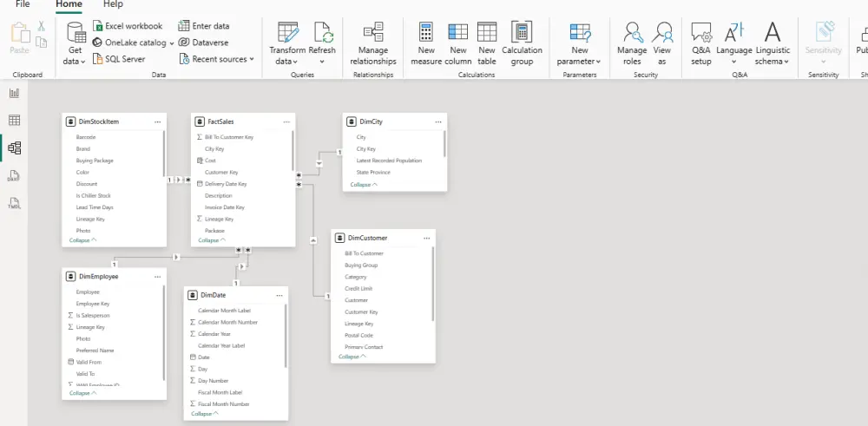Collapse the DimEmployee table
This screenshot has height=426, width=868.
pyautogui.click(x=83, y=393)
